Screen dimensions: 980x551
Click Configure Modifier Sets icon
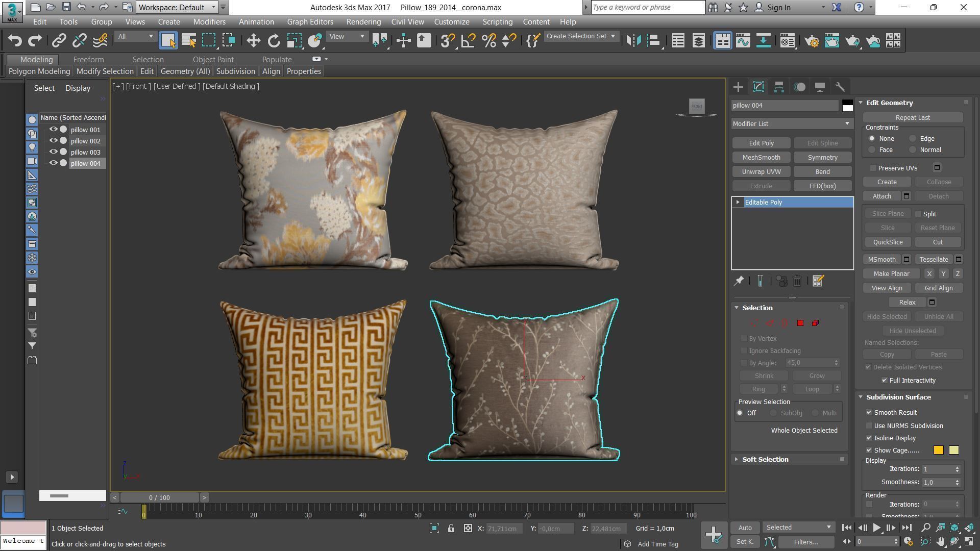pyautogui.click(x=818, y=281)
